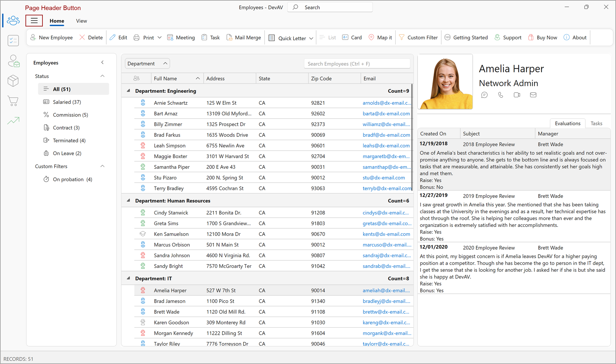Collapse the Department: Engineering group

(x=128, y=90)
